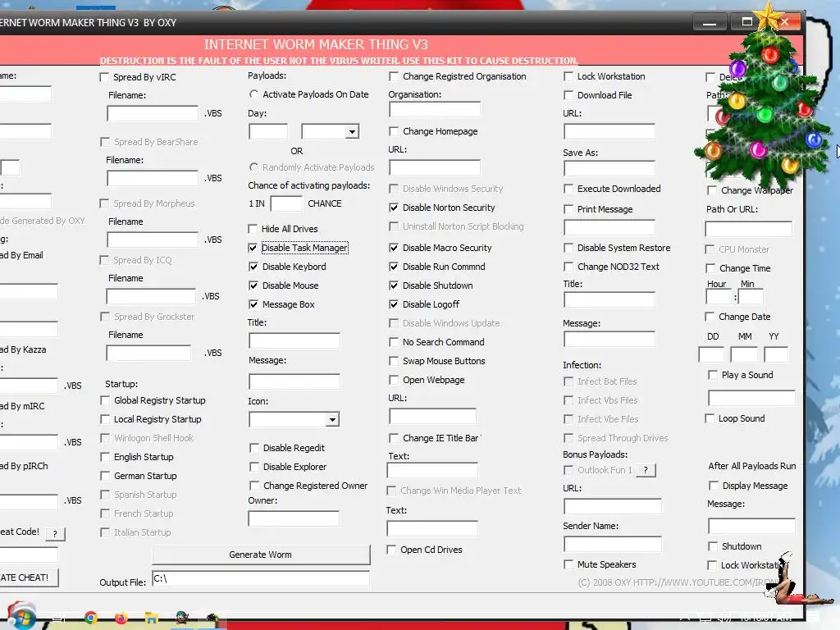Select Randomly Activate Payloads radio button
840x630 pixels.
click(253, 167)
